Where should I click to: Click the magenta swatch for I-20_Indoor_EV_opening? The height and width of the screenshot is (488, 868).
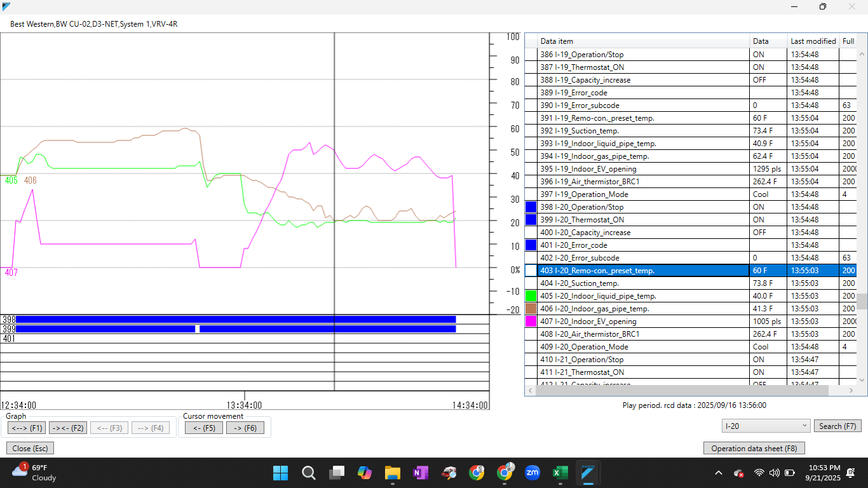pos(531,321)
